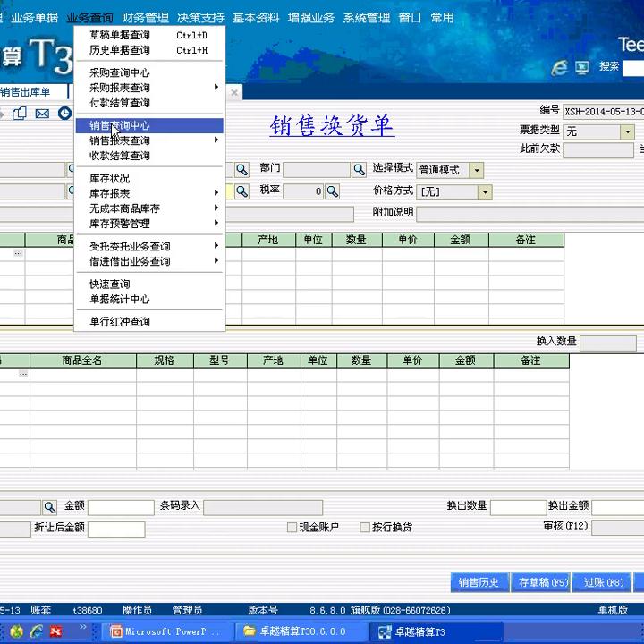This screenshot has width=644, height=644.
Task: Expand 采购报表查询 submenu arrow
Action: 216,87
